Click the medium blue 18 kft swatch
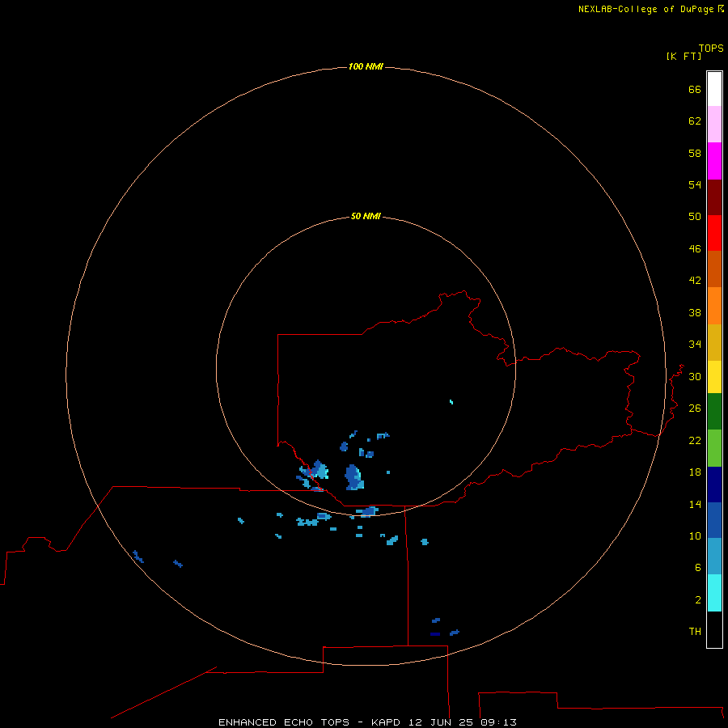728x728 pixels. 714,520
